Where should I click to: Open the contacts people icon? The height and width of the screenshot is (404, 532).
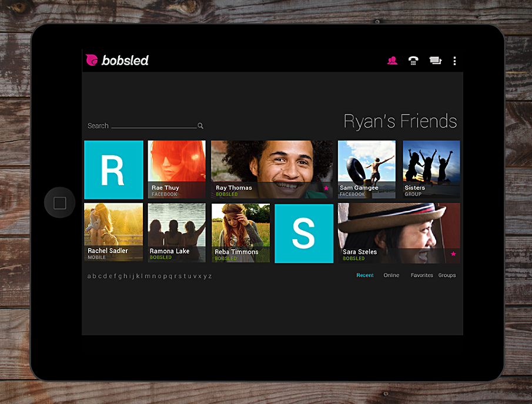(x=392, y=60)
